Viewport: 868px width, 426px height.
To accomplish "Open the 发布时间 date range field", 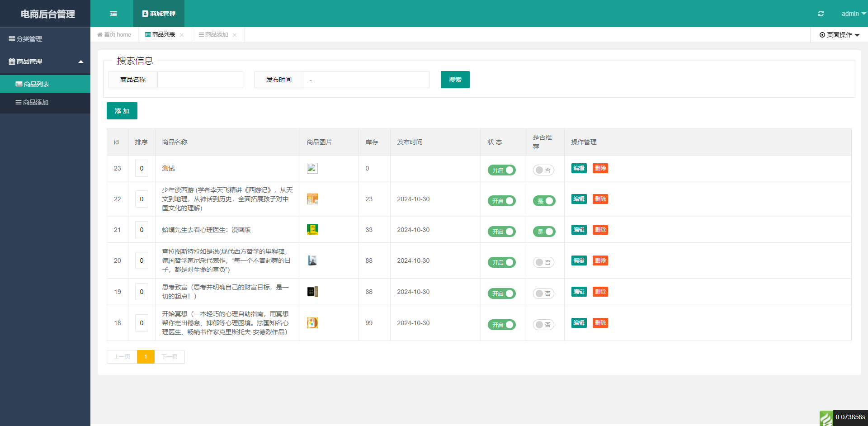I will tap(366, 80).
